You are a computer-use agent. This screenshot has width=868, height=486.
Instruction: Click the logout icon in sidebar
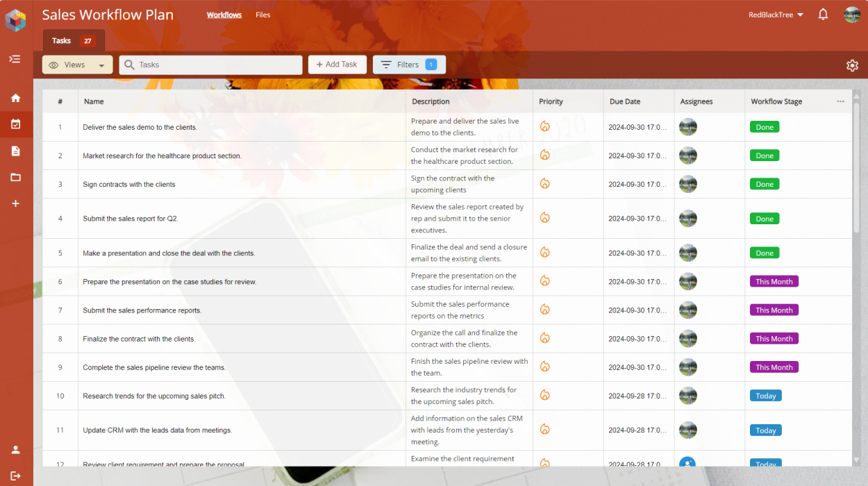15,476
